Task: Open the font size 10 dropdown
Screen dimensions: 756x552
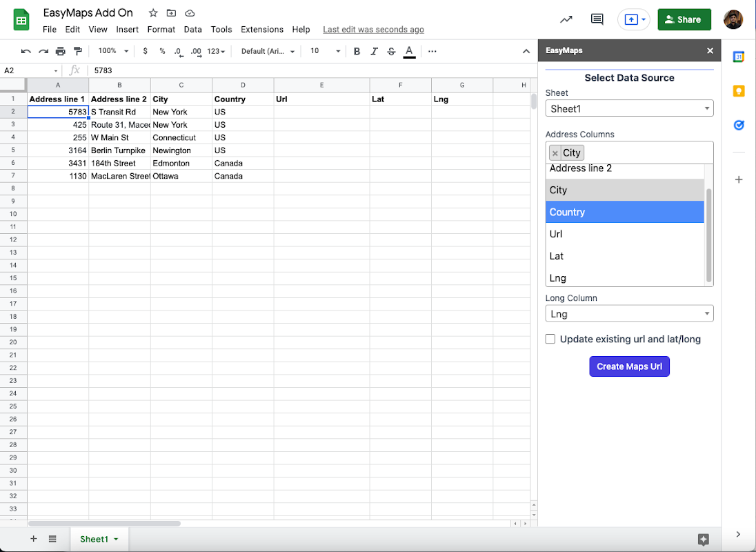Action: (x=325, y=51)
